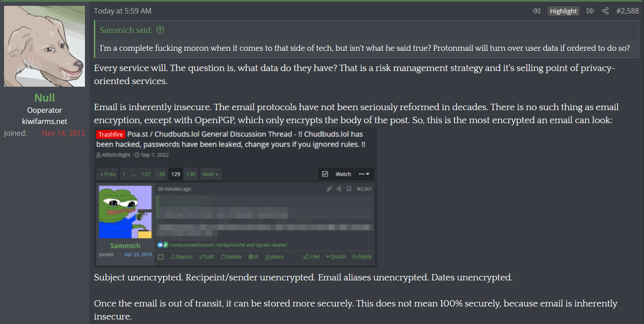Toggle the Watch thread button

(343, 174)
